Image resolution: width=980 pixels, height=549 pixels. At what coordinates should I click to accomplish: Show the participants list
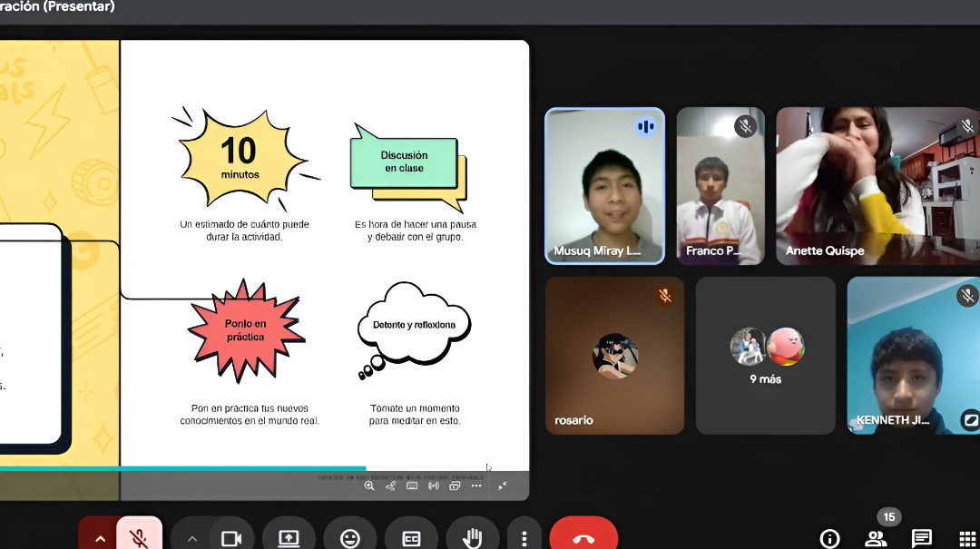876,539
